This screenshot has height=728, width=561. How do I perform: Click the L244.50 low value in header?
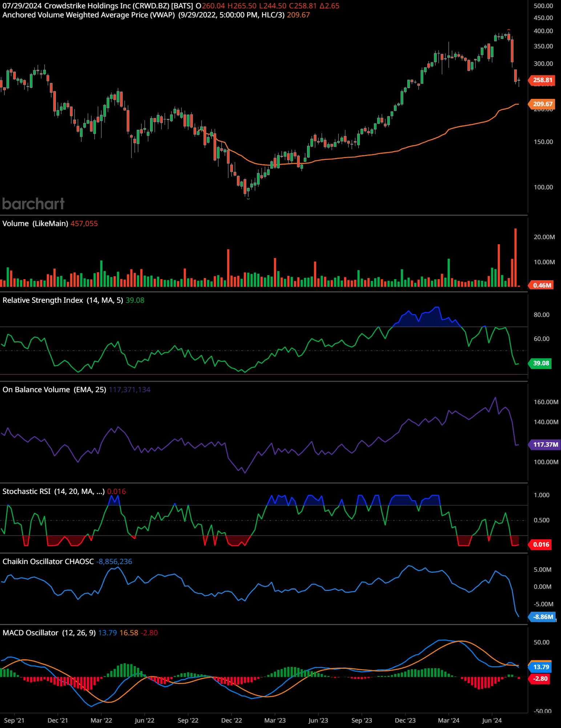[273, 6]
